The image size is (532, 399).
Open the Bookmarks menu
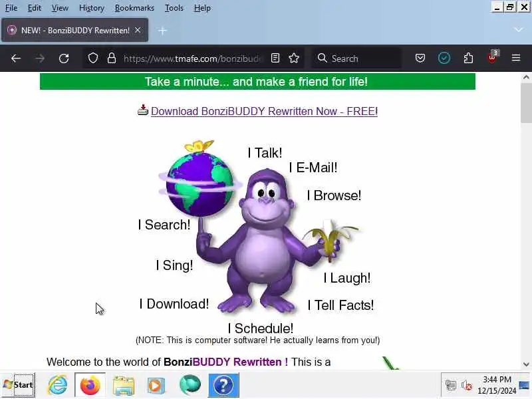[134, 8]
